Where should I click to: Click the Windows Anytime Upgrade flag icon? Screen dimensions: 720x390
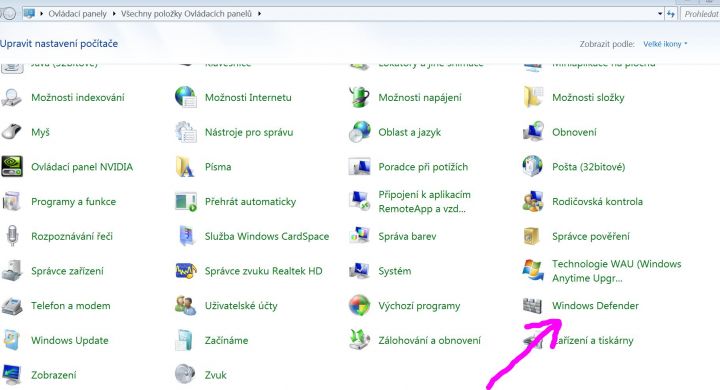(x=533, y=271)
